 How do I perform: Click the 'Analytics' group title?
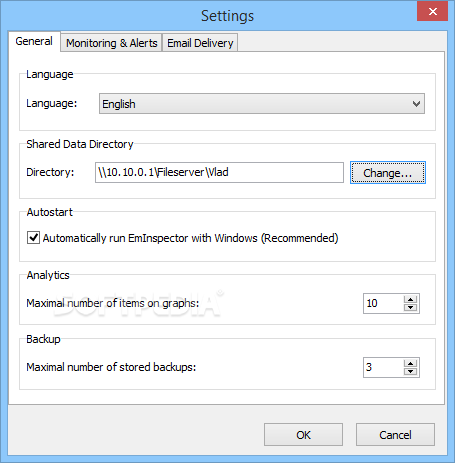48,275
